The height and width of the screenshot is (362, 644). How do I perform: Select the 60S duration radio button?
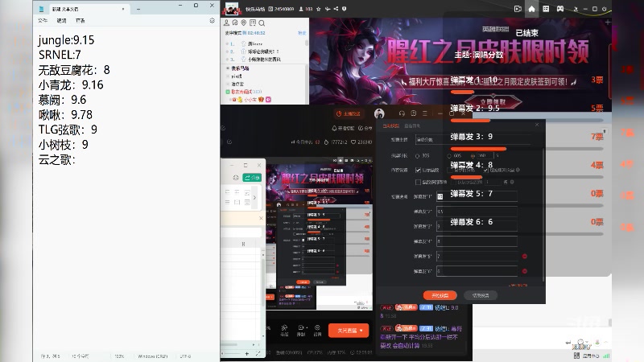pyautogui.click(x=449, y=156)
